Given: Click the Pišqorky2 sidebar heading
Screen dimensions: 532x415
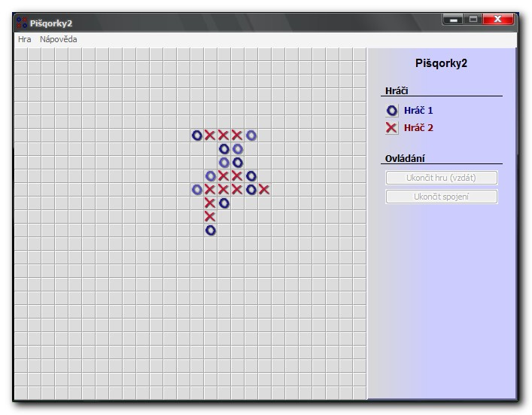Looking at the screenshot, I should [441, 63].
